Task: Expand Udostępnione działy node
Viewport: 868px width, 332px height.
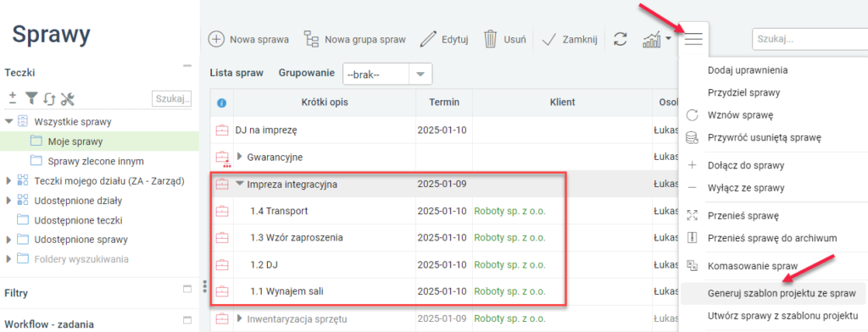Action: tap(8, 201)
